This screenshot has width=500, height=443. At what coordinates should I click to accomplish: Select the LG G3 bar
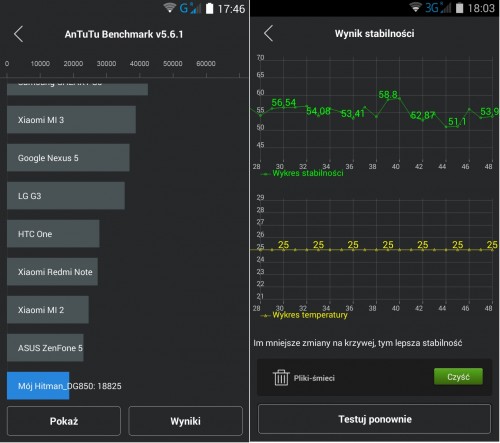[x=66, y=196]
